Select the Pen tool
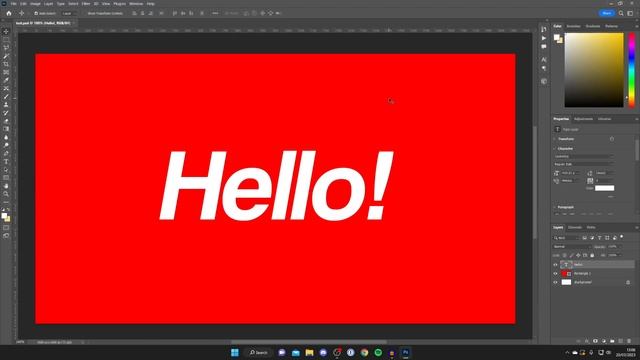Viewport: 640px width, 360px height. (x=6, y=153)
